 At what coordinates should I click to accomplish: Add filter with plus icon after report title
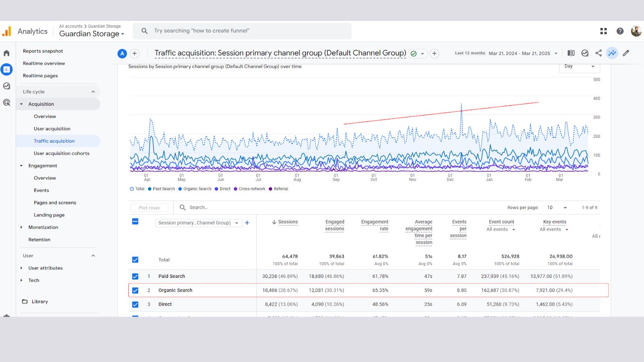[434, 53]
